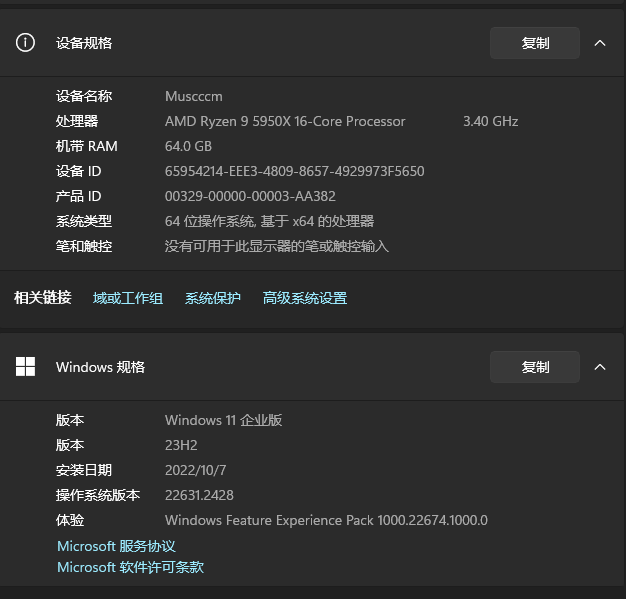This screenshot has height=599, width=626.
Task: Click the Windows logo icon beside Windows 规格
Action: 25,367
